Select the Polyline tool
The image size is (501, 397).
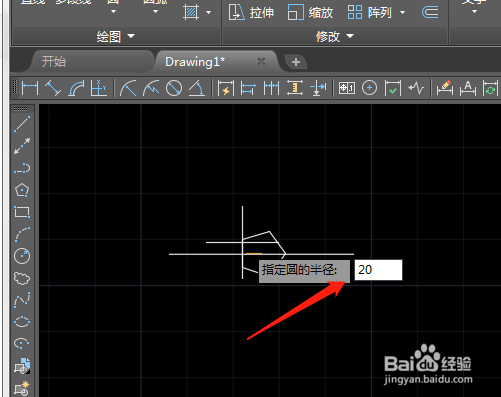(x=22, y=168)
